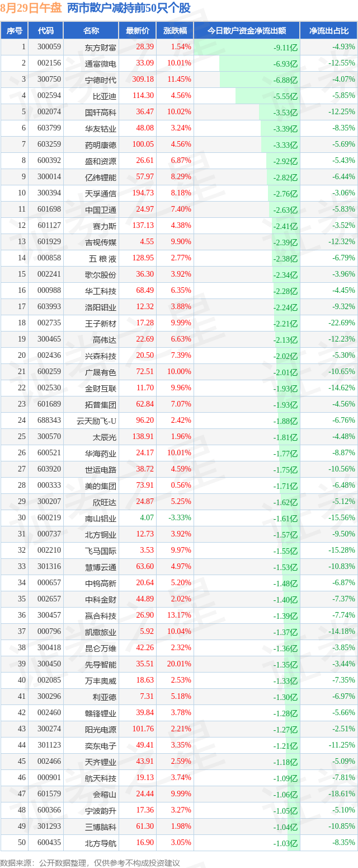Select stock name 亿纬锂能
The image size is (358, 868).
point(101,177)
